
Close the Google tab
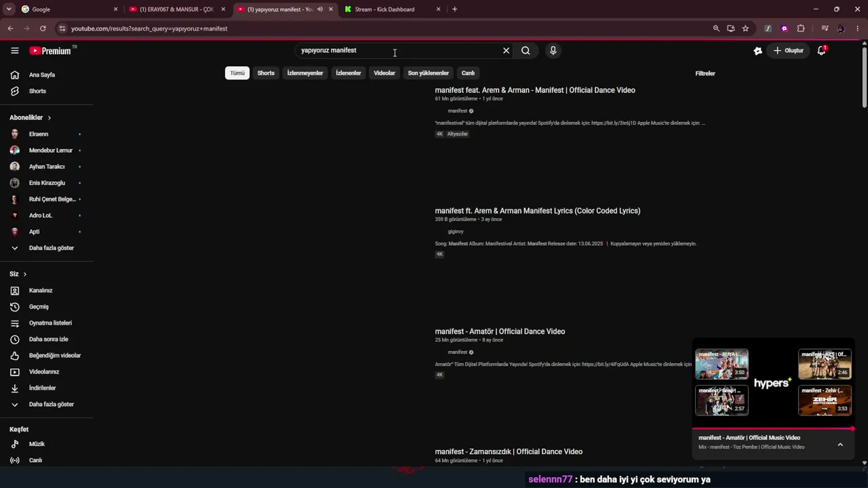pos(115,9)
